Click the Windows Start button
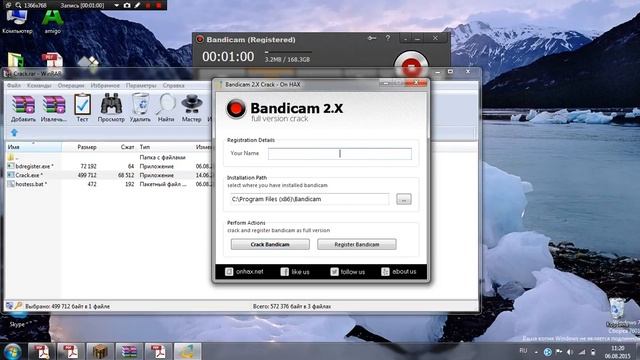The width and height of the screenshot is (640, 360). [x=12, y=351]
